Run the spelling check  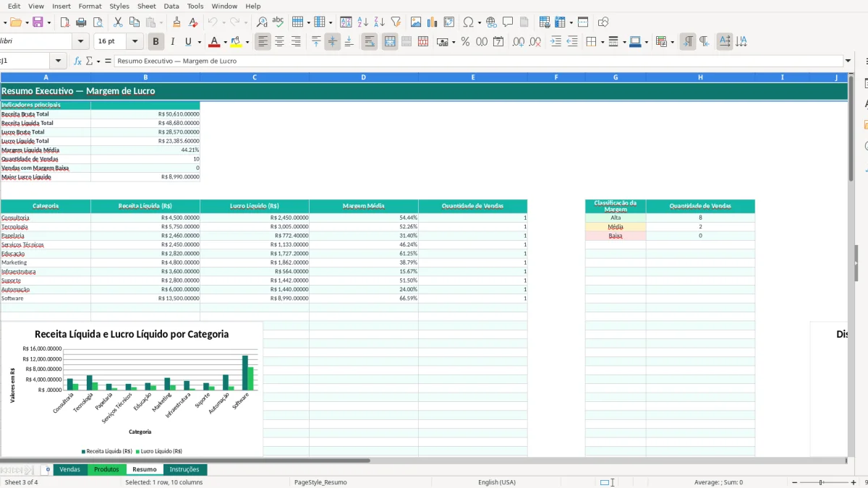tap(278, 22)
